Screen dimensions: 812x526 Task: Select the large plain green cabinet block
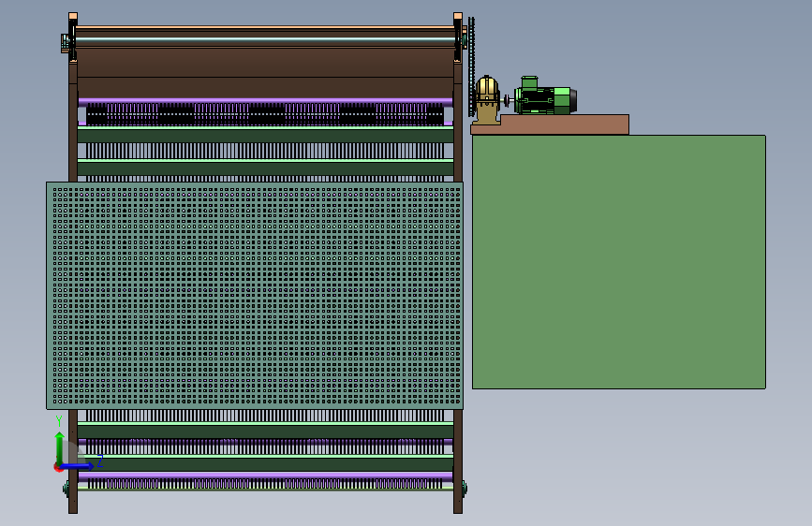(619, 262)
